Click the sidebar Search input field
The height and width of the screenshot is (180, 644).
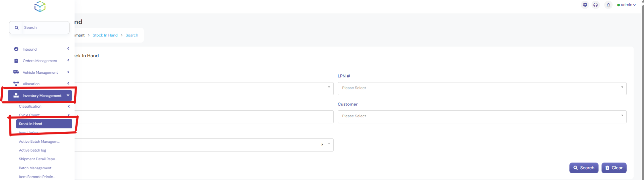click(x=45, y=27)
